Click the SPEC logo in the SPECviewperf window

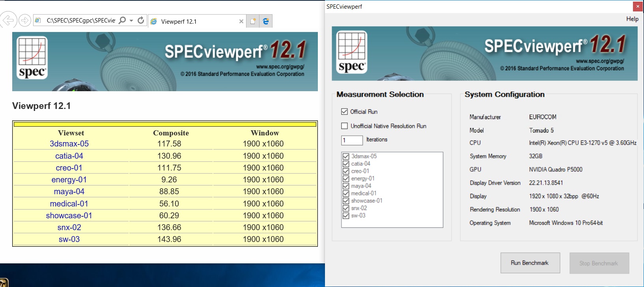pos(351,53)
